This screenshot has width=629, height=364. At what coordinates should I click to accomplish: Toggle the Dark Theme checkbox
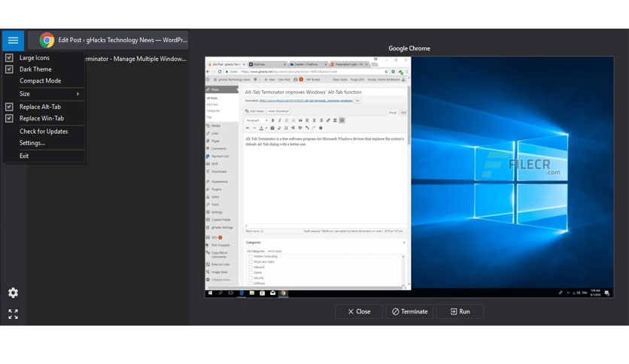[x=9, y=69]
